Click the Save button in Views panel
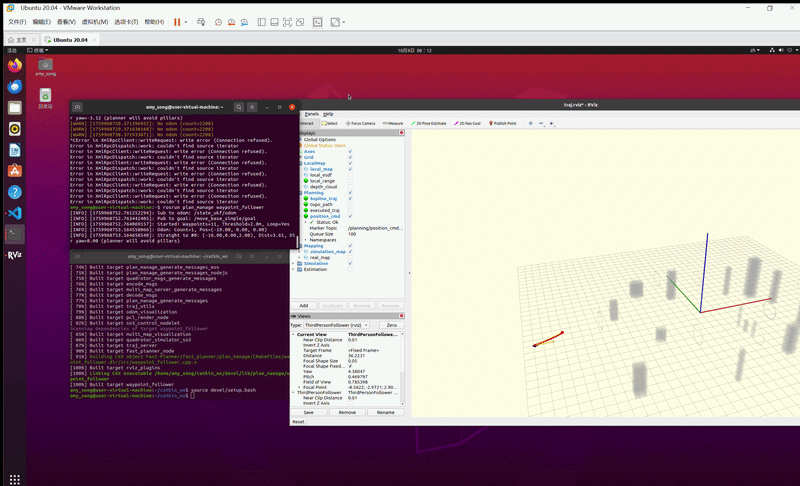The image size is (800, 486). point(309,412)
